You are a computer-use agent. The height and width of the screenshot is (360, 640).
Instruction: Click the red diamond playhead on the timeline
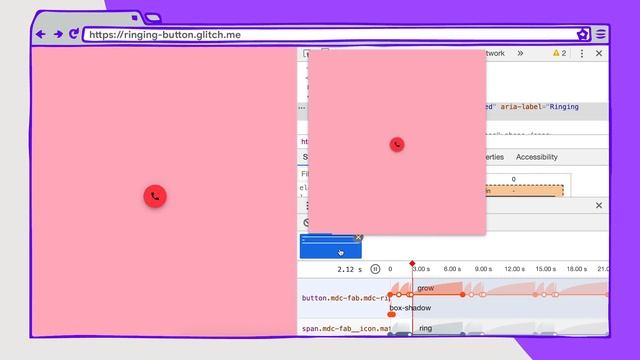click(412, 264)
